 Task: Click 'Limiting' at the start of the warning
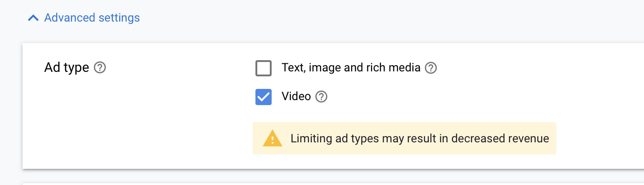(x=306, y=138)
